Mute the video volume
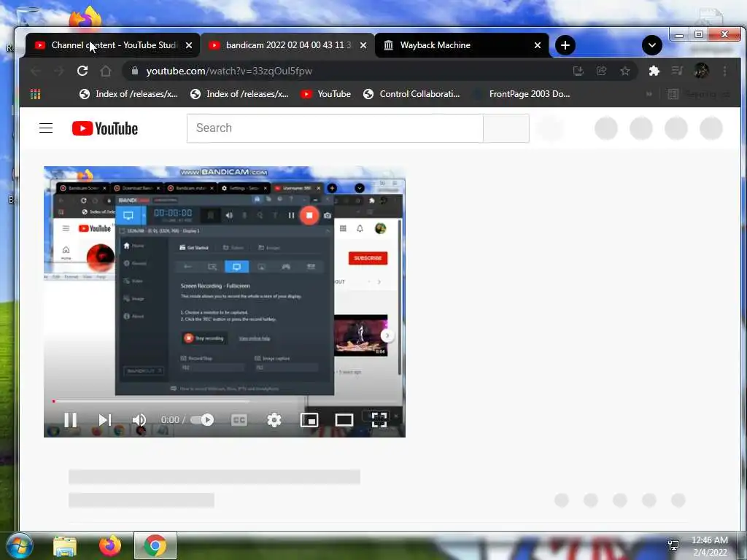747x560 pixels. click(x=139, y=419)
